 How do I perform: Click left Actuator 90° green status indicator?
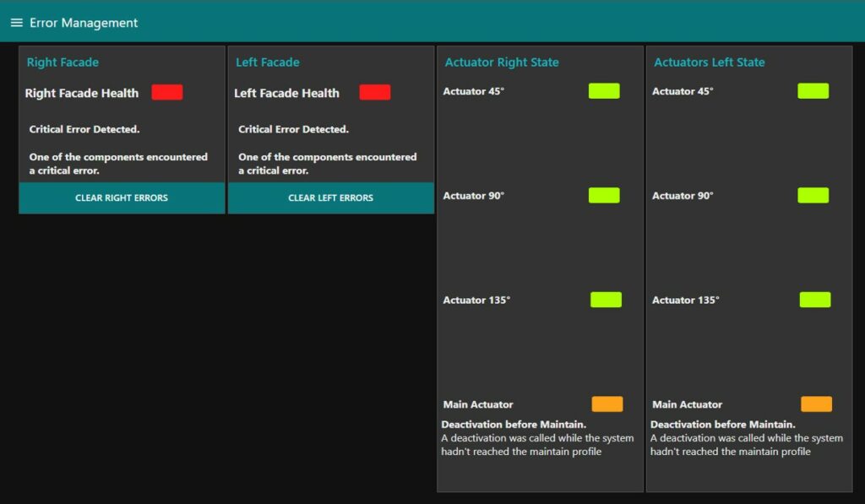[813, 196]
